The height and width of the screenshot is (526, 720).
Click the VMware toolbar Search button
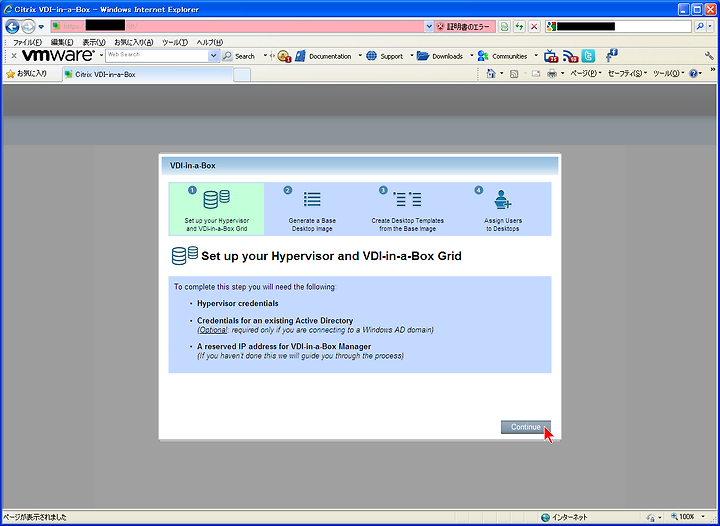coord(238,56)
